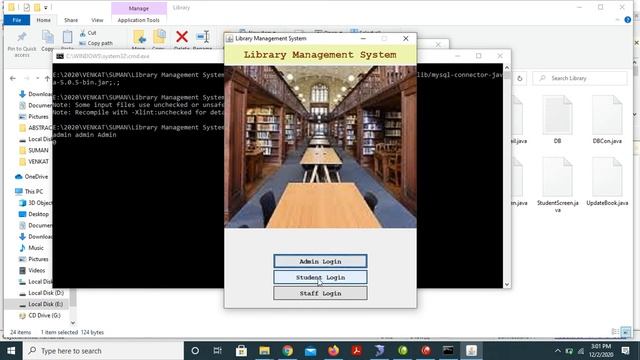Click the Staff Login button
The image size is (640, 360).
(320, 293)
